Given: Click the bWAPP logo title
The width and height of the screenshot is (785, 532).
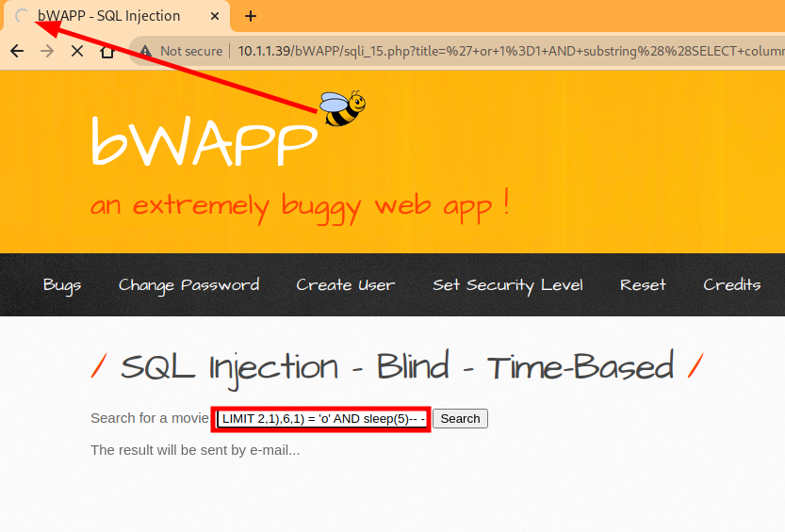Looking at the screenshot, I should 204,141.
